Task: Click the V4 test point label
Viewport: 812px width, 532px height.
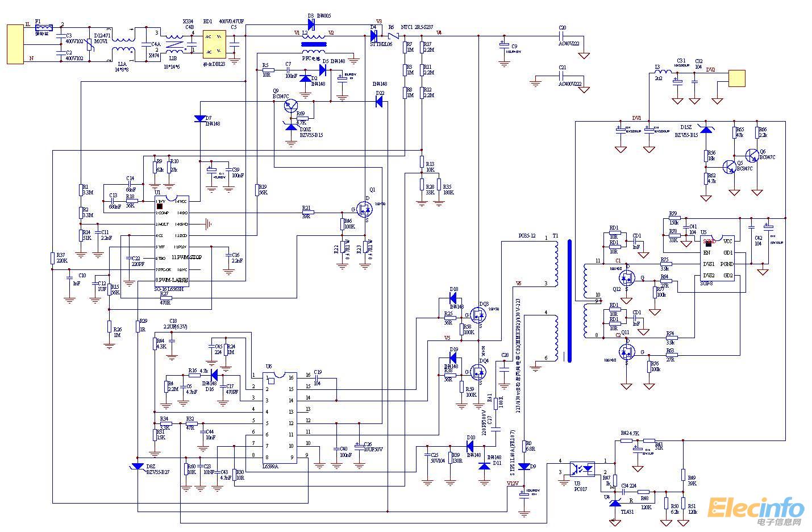Action: tap(439, 32)
